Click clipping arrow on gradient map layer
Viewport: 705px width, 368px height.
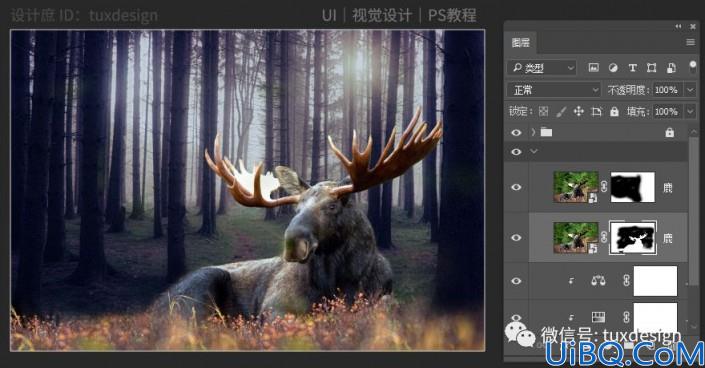[571, 318]
